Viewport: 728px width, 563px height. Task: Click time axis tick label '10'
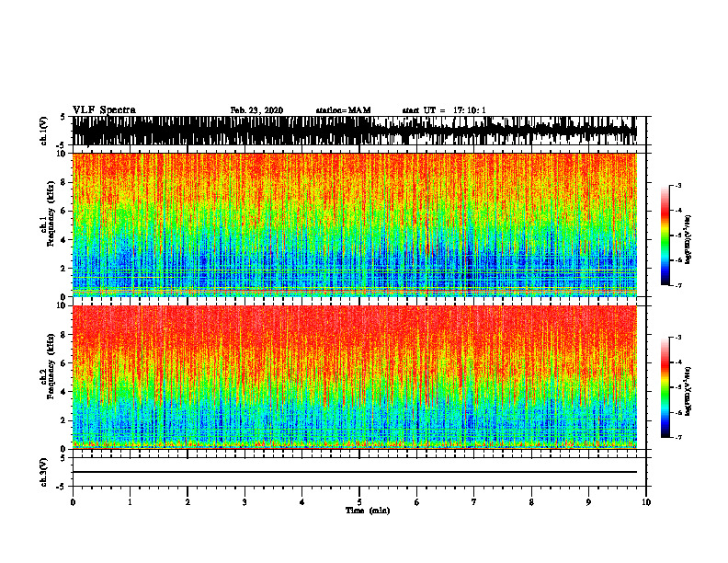pos(646,502)
